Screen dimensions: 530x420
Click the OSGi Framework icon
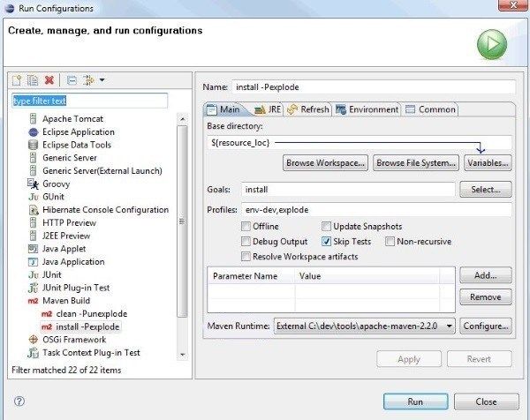pos(34,340)
